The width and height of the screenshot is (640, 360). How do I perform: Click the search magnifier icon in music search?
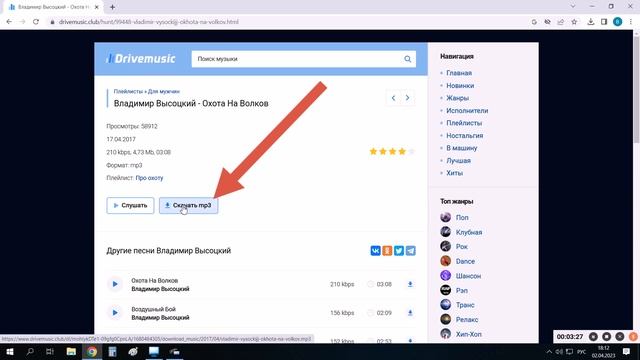tap(407, 59)
